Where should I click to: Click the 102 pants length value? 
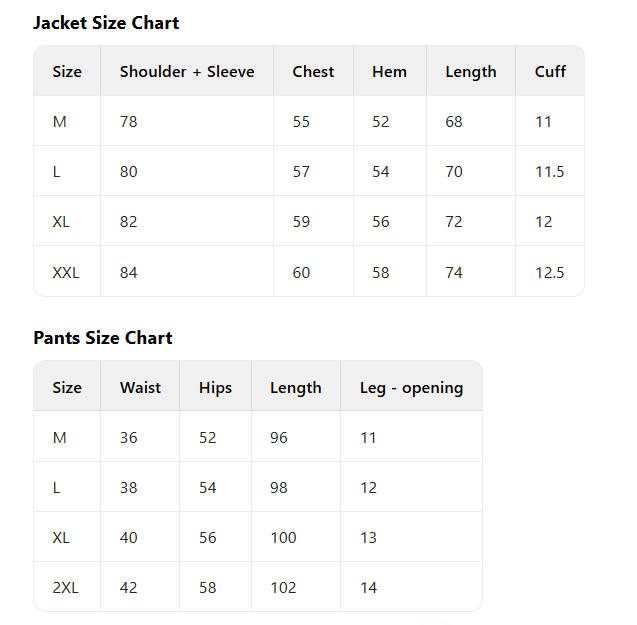(283, 588)
